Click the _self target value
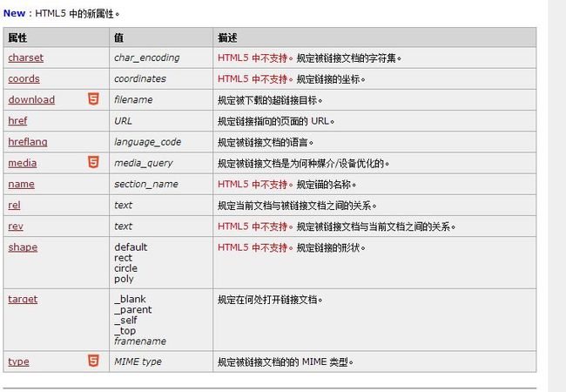Screen dimensions: 566x392 (125, 321)
